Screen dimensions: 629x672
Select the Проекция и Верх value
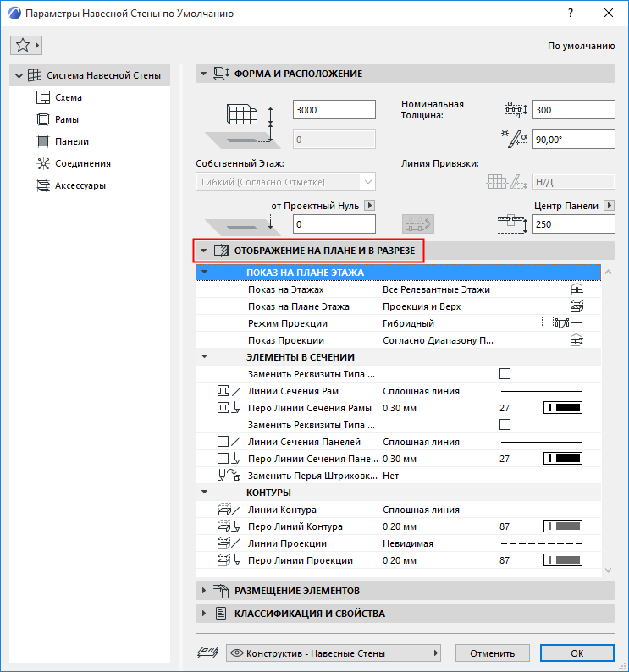(422, 306)
